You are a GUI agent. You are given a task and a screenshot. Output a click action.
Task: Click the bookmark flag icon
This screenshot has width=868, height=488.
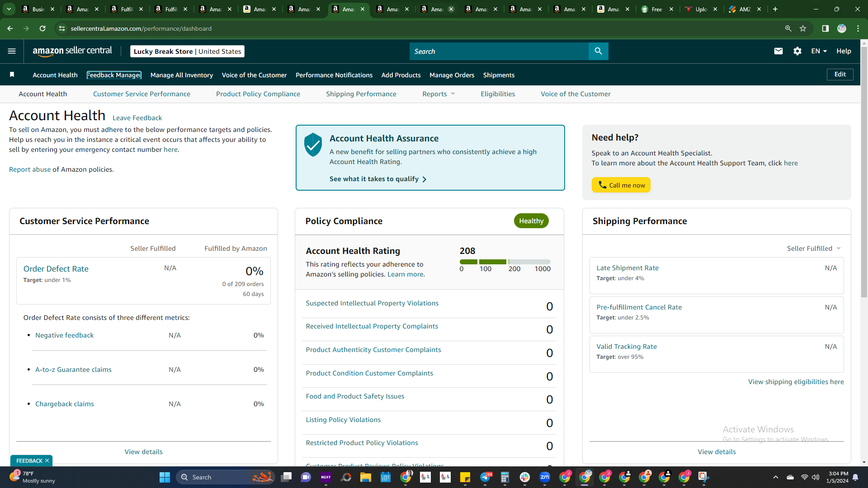[12, 75]
